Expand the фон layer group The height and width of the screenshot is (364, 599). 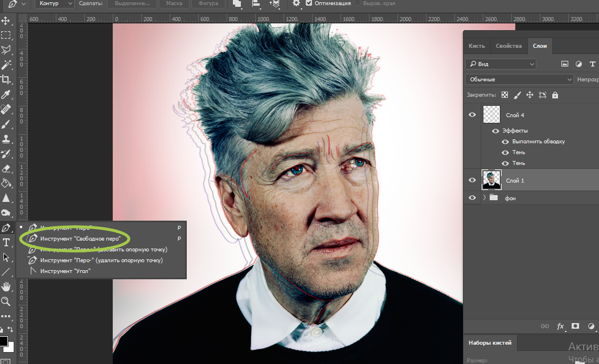tap(485, 198)
